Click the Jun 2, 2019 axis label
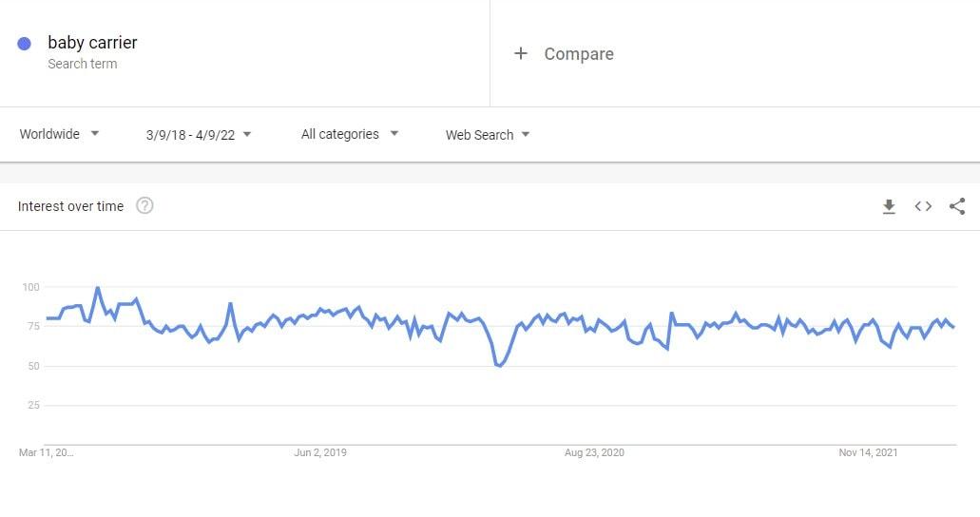Screen dimensions: 980x517 click(320, 452)
